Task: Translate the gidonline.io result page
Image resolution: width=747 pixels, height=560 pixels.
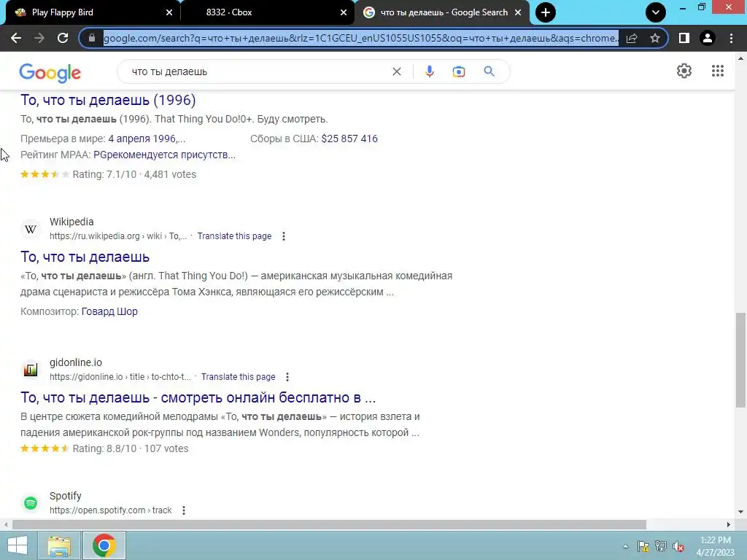Action: [x=239, y=377]
